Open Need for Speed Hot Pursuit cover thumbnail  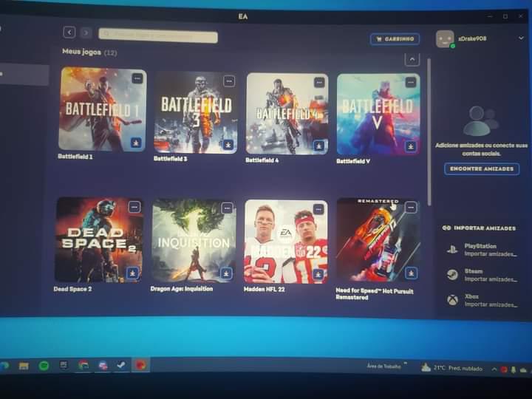click(x=378, y=240)
